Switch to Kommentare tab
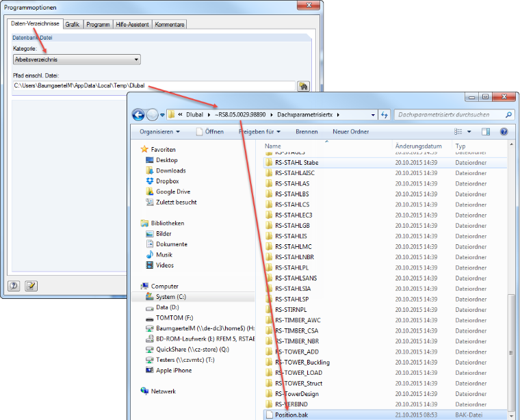520x420 pixels. 170,25
